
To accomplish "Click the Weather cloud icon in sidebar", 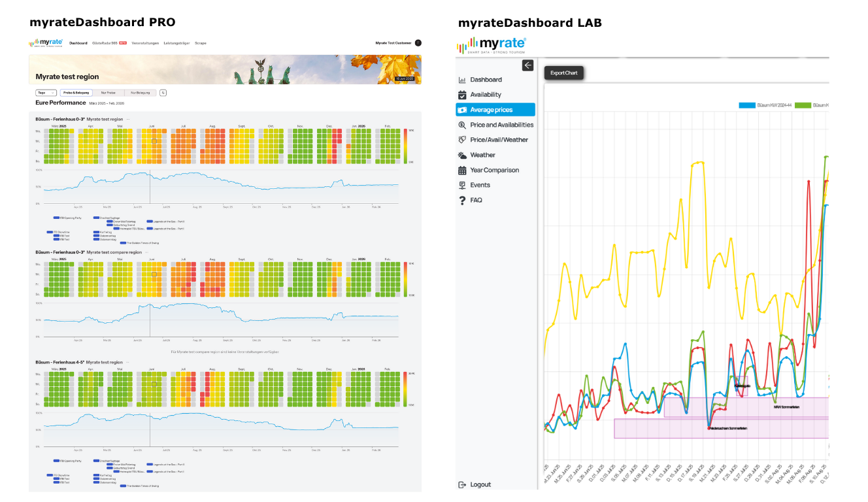I will (x=462, y=155).
